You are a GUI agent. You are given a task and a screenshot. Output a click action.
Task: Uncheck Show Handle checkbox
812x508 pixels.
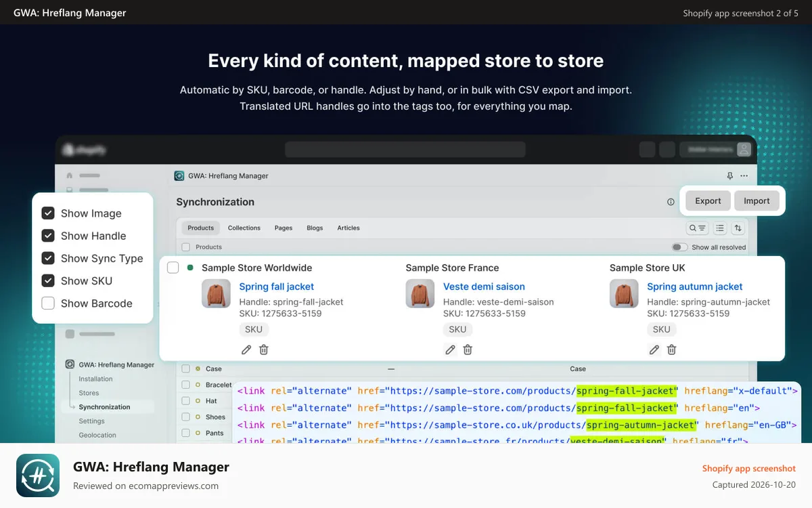pyautogui.click(x=48, y=236)
